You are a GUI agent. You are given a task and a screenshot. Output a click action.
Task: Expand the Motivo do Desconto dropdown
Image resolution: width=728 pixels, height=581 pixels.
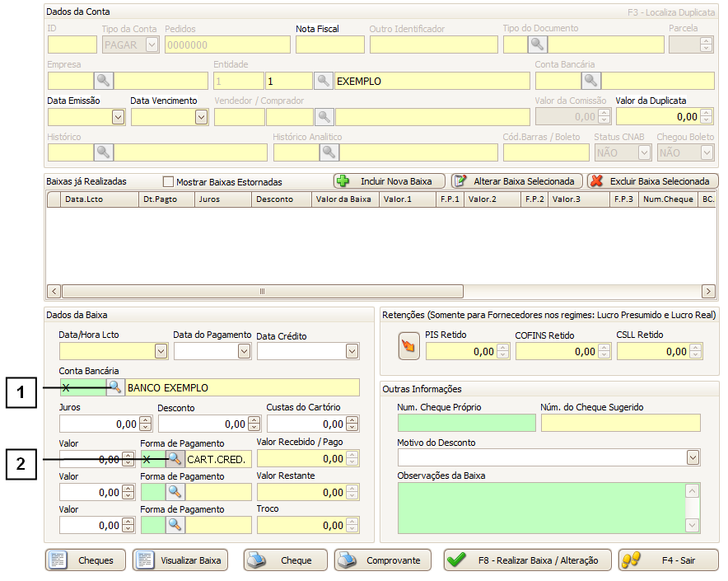coord(693,457)
